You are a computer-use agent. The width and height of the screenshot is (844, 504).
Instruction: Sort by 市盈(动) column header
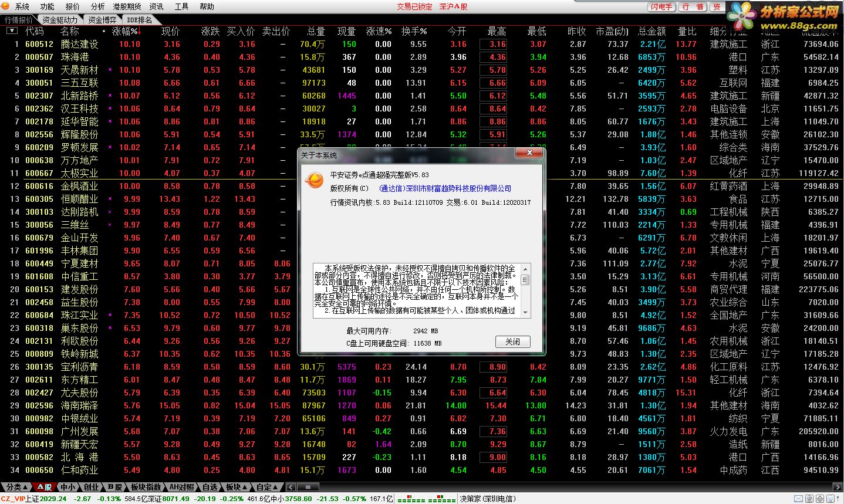(x=612, y=31)
